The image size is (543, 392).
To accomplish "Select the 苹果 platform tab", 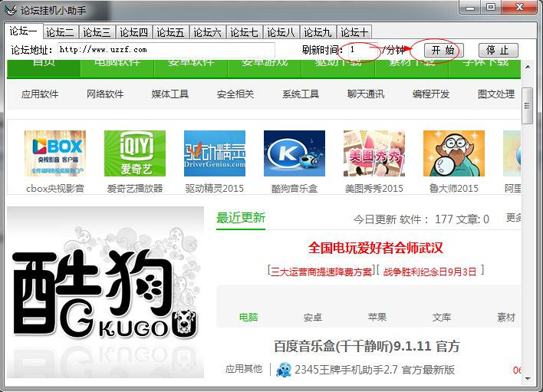I will coord(377,317).
